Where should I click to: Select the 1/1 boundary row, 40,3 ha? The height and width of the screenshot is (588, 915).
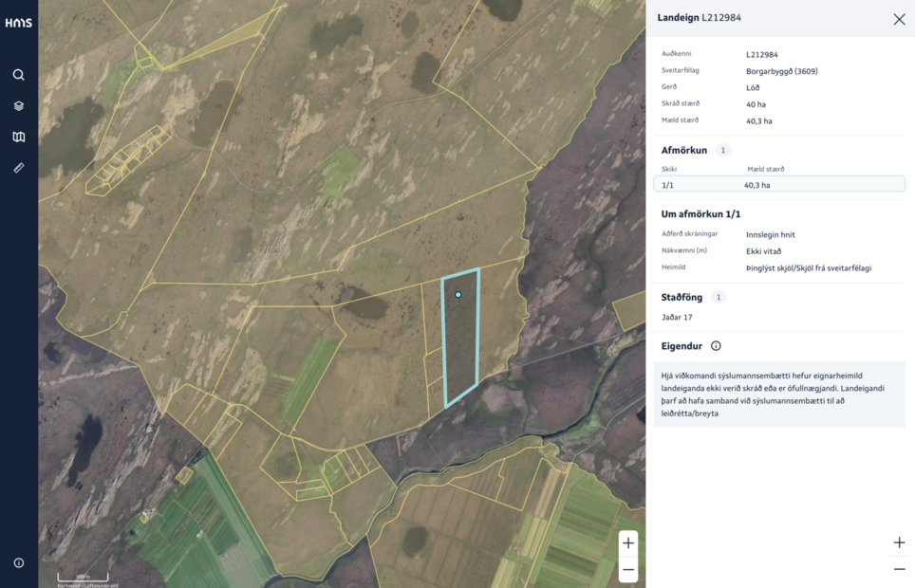pos(778,185)
